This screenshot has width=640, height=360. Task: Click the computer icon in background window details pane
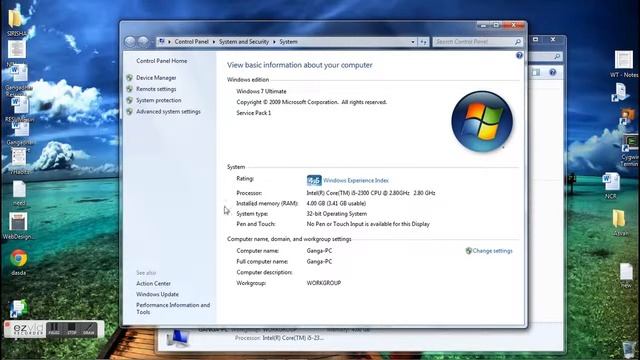click(178, 338)
